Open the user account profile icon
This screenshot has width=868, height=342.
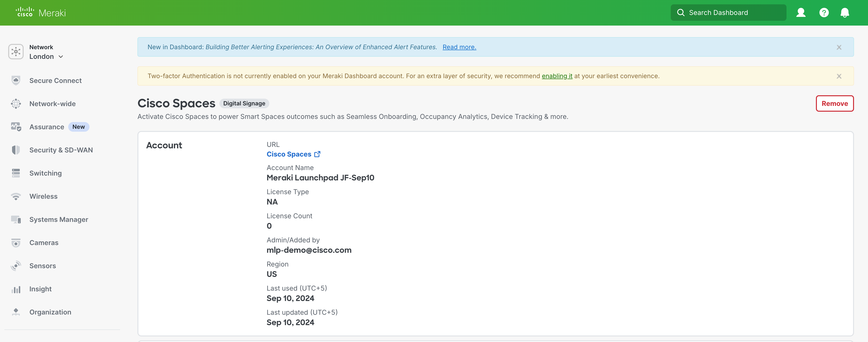click(800, 13)
